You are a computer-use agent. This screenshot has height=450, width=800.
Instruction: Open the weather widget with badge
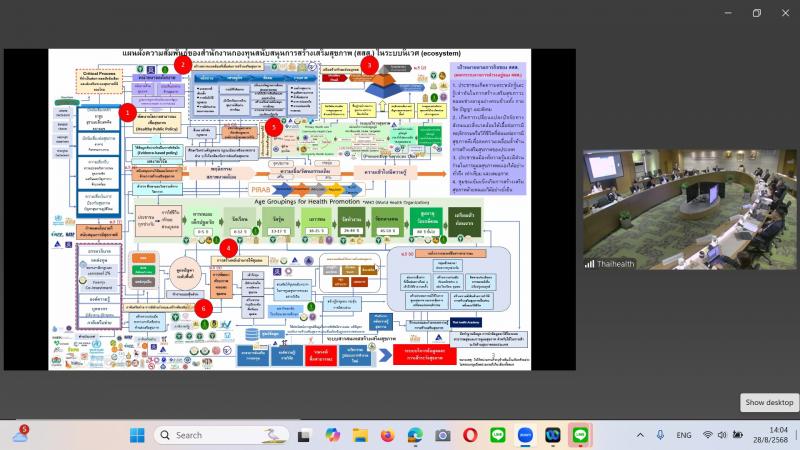click(x=20, y=435)
